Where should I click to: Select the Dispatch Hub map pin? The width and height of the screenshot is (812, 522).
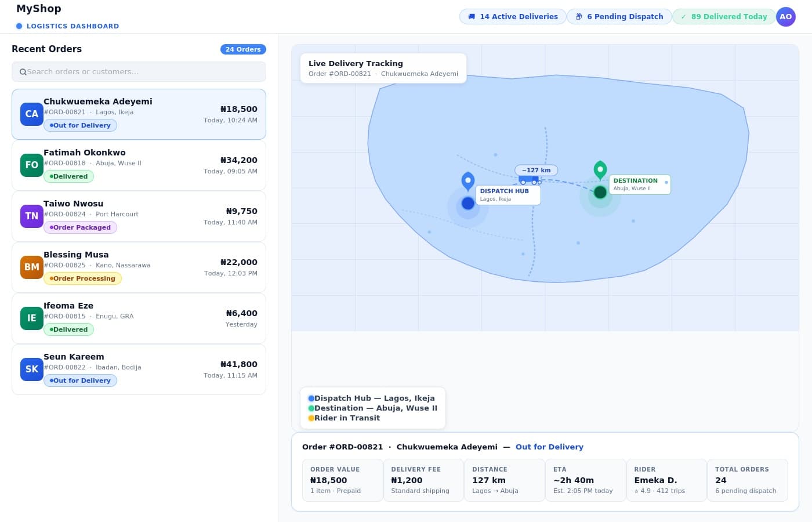pos(468,181)
